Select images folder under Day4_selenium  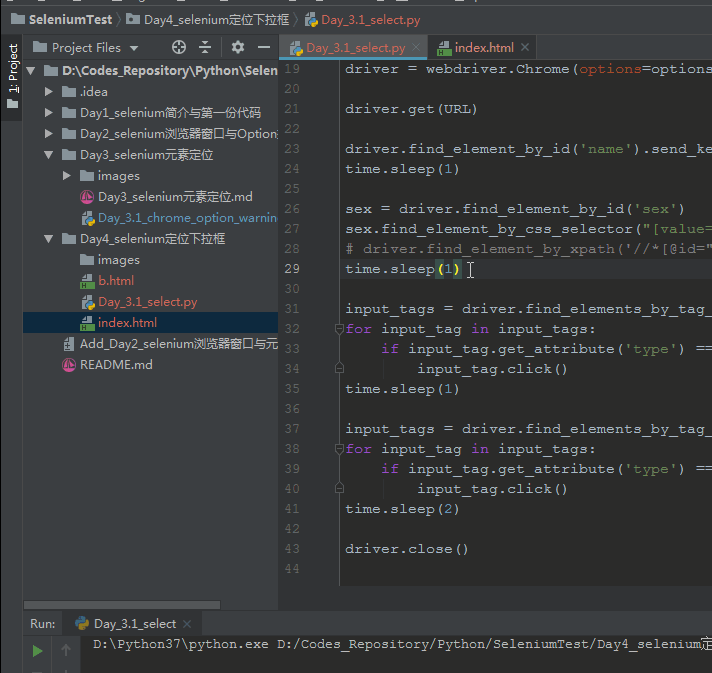[x=119, y=260]
